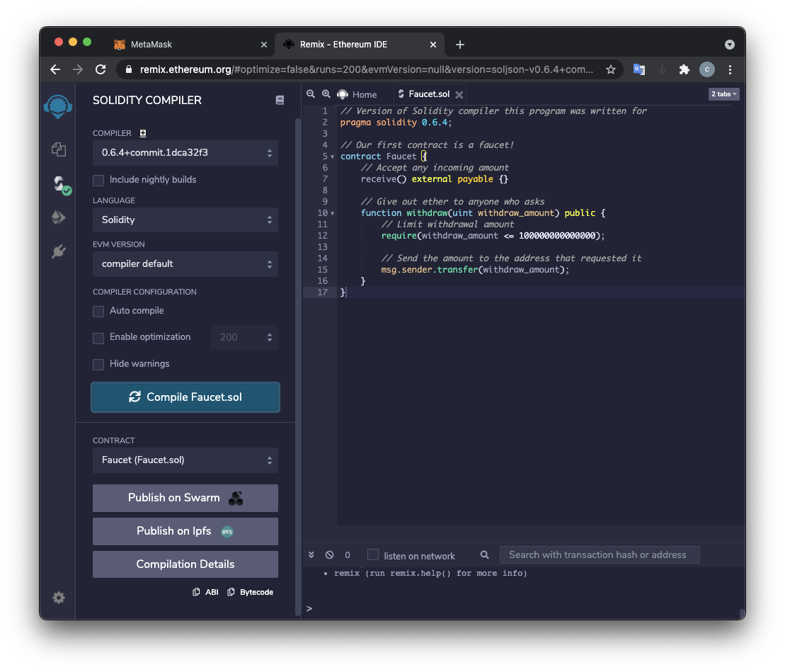Zoom out the editor font
This screenshot has height=672, width=785.
pos(311,94)
